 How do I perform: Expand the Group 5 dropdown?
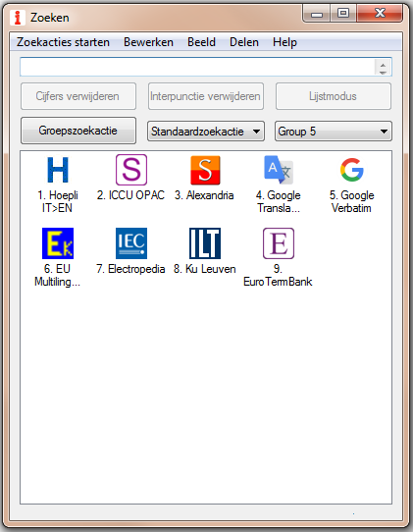pyautogui.click(x=334, y=132)
